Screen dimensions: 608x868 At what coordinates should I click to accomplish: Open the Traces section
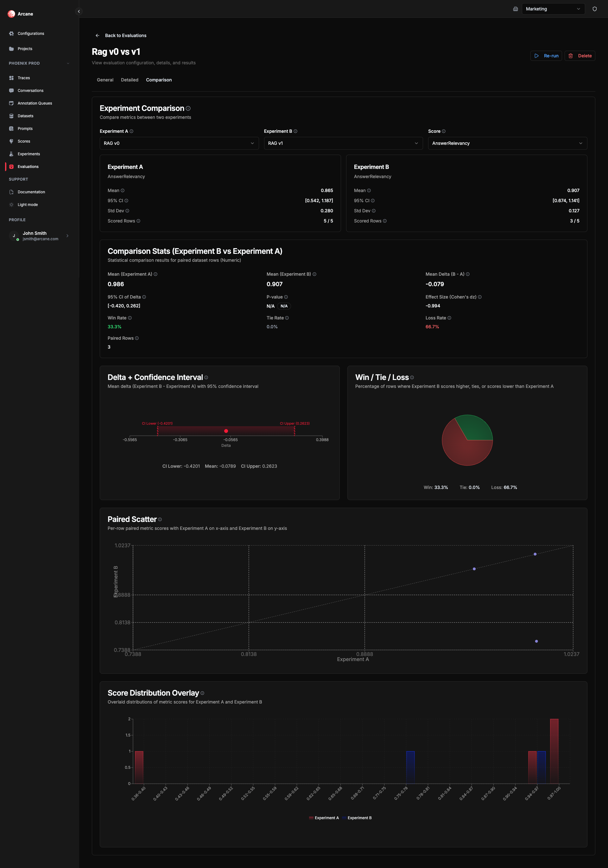pos(24,78)
